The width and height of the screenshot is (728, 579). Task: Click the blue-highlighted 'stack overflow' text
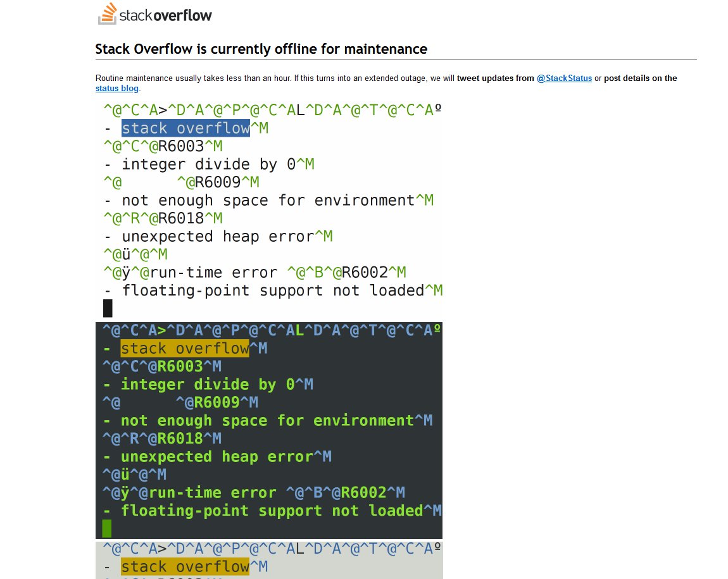point(185,128)
